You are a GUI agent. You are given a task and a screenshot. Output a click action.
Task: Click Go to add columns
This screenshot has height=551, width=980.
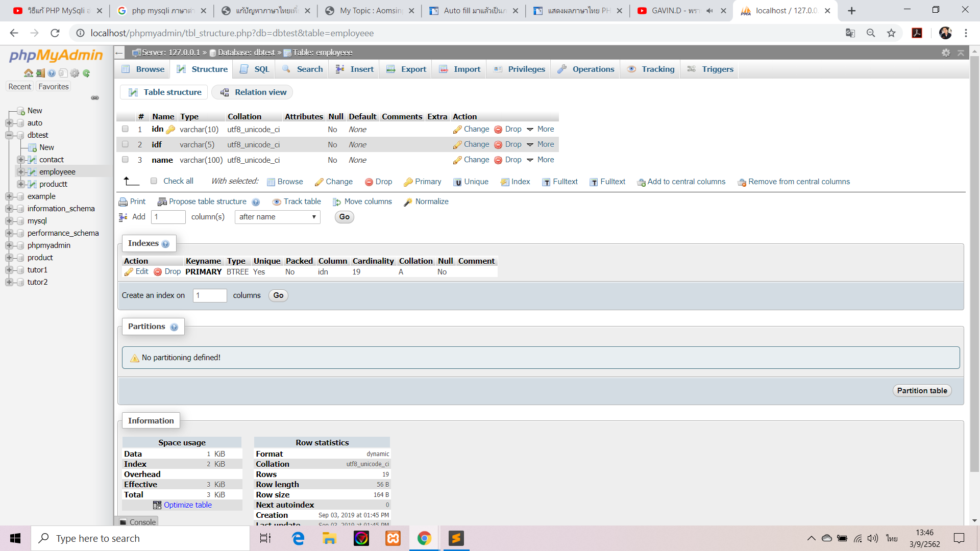(x=345, y=217)
